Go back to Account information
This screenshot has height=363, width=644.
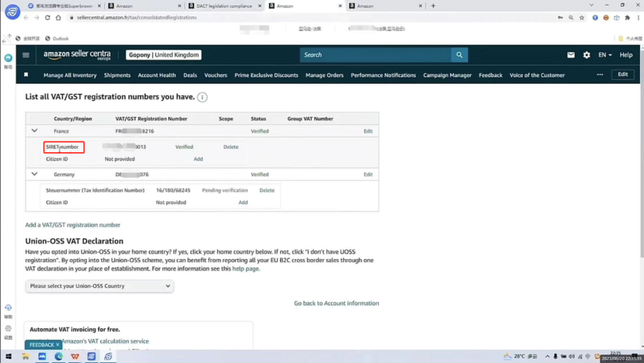(x=336, y=303)
